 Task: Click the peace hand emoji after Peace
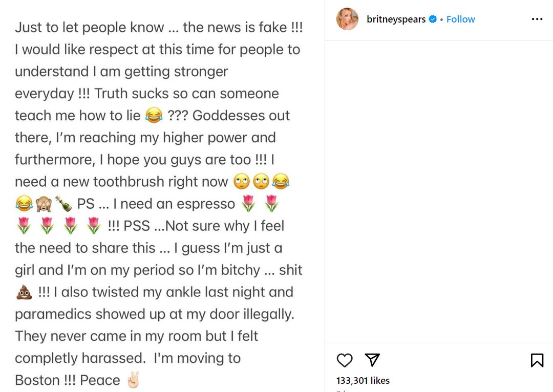pyautogui.click(x=133, y=380)
